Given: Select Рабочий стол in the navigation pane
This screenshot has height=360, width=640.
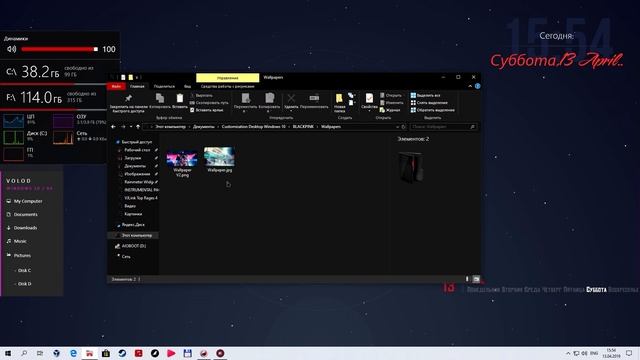Looking at the screenshot, I should tap(137, 150).
